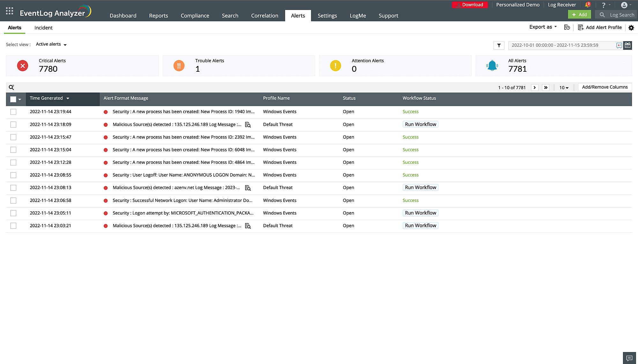Click the red Critical Alerts status indicator
Image resolution: width=638 pixels, height=364 pixels.
[x=22, y=66]
